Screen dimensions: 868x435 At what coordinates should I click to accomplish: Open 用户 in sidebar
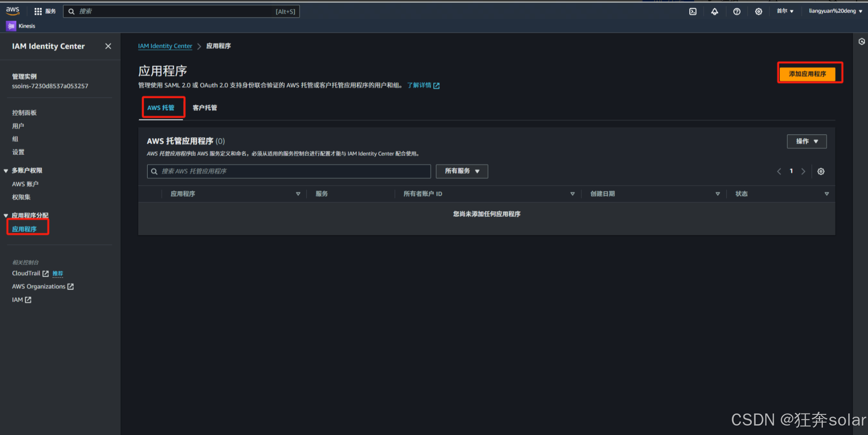pyautogui.click(x=18, y=126)
